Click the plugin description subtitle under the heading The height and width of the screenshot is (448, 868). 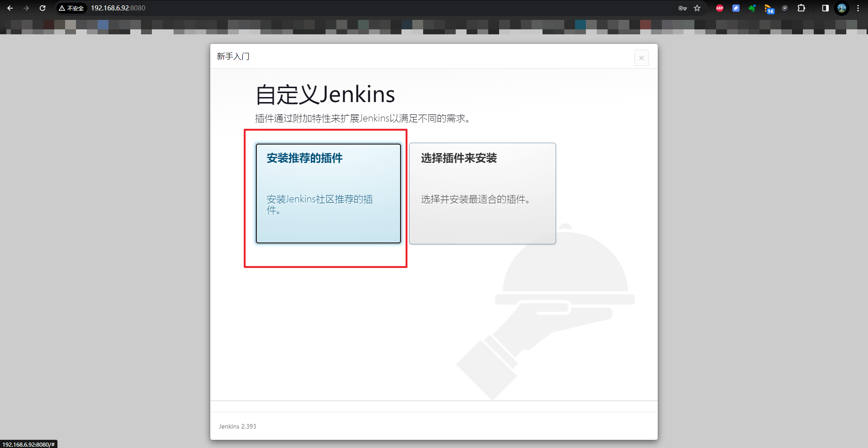coord(364,118)
